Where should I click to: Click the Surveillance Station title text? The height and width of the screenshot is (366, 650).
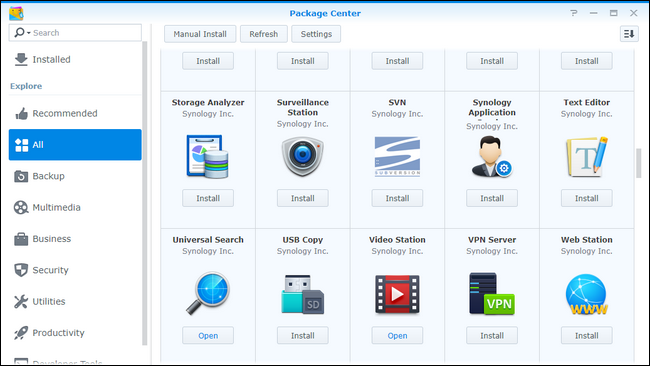[x=303, y=107]
